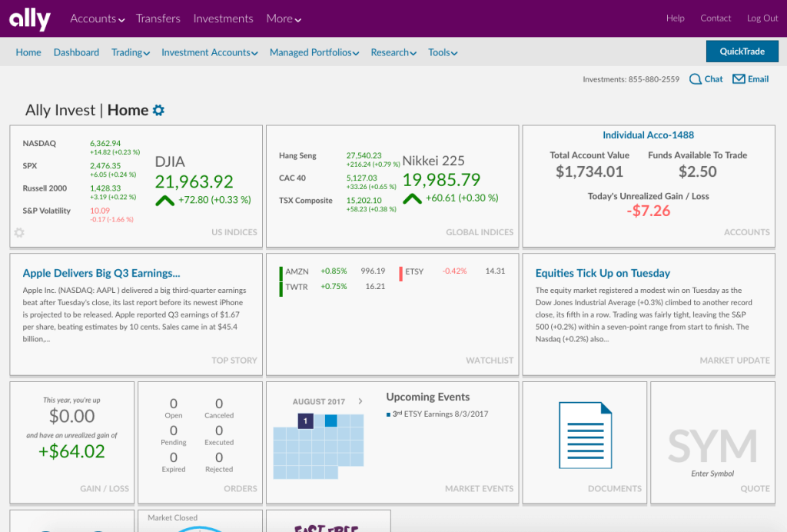This screenshot has width=787, height=532.
Task: Open the Documents widget document icon
Action: 586,434
